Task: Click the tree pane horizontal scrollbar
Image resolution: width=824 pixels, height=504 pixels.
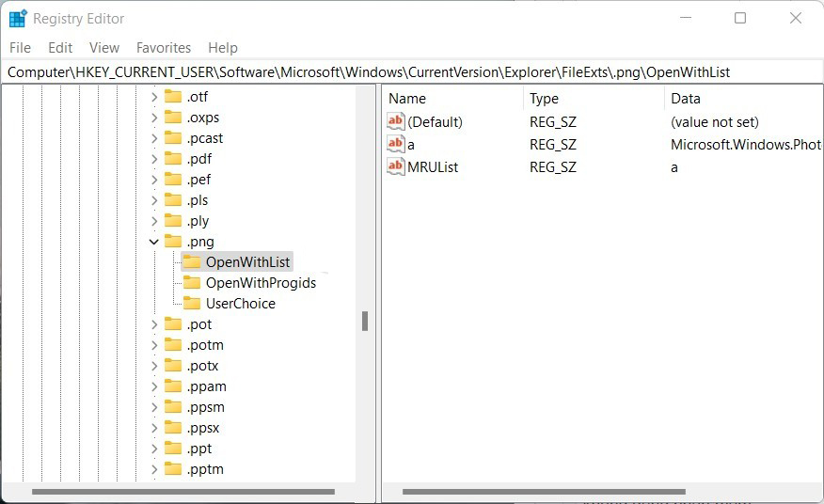Action: click(x=182, y=492)
